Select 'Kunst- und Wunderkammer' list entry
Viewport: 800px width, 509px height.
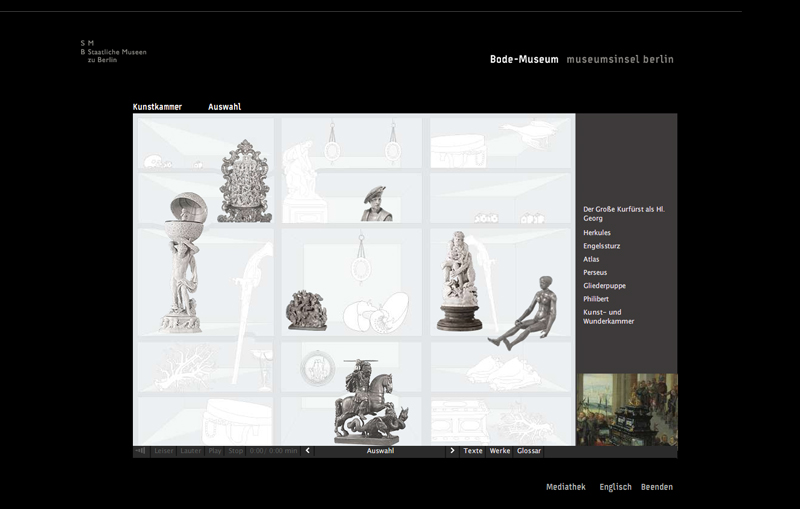[x=609, y=317]
